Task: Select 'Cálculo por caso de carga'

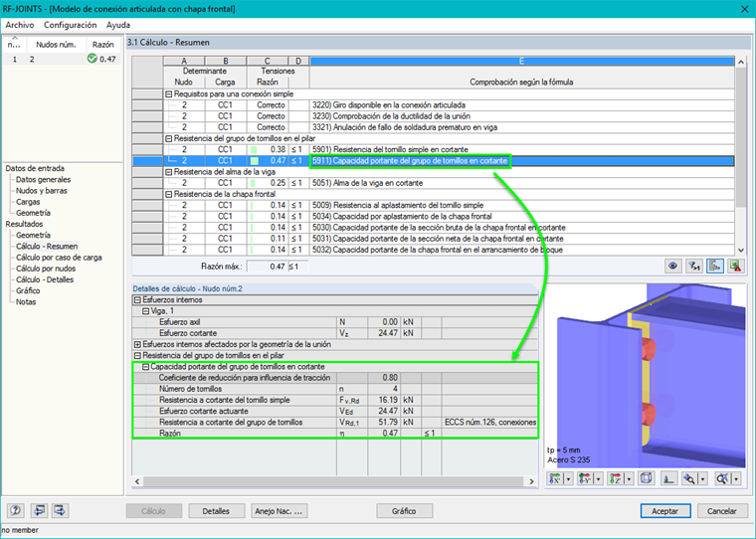Action: [59, 257]
